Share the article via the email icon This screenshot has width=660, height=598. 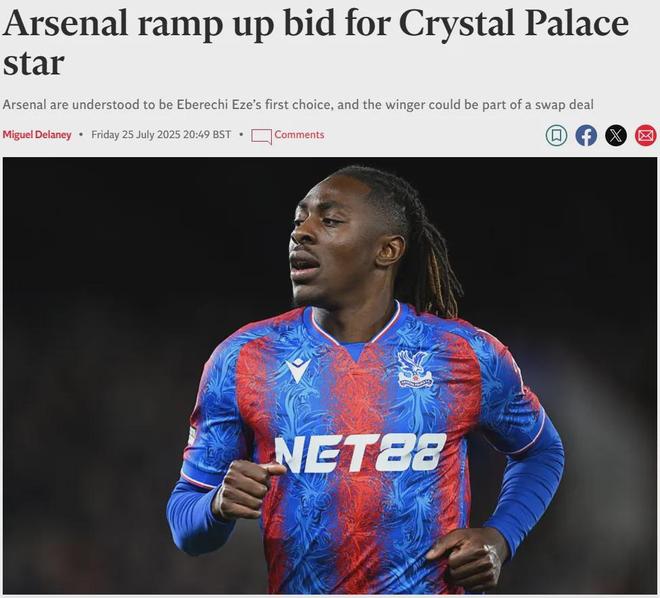coord(645,136)
